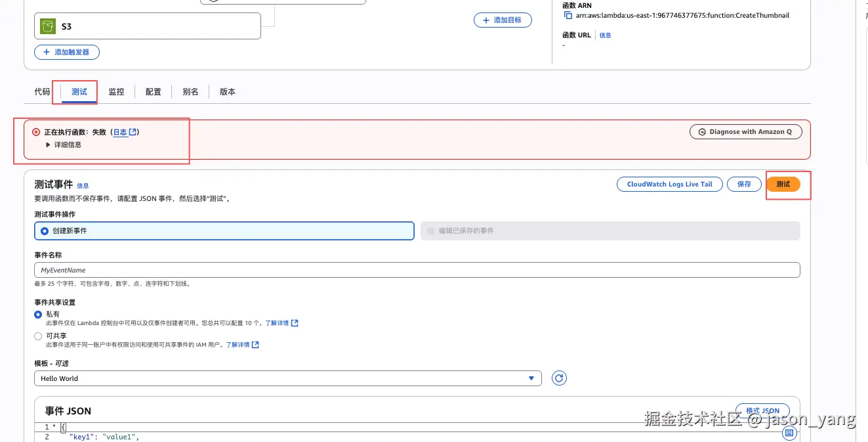Switch to the 监控 tab
Image resolution: width=868 pixels, height=442 pixels.
click(116, 92)
